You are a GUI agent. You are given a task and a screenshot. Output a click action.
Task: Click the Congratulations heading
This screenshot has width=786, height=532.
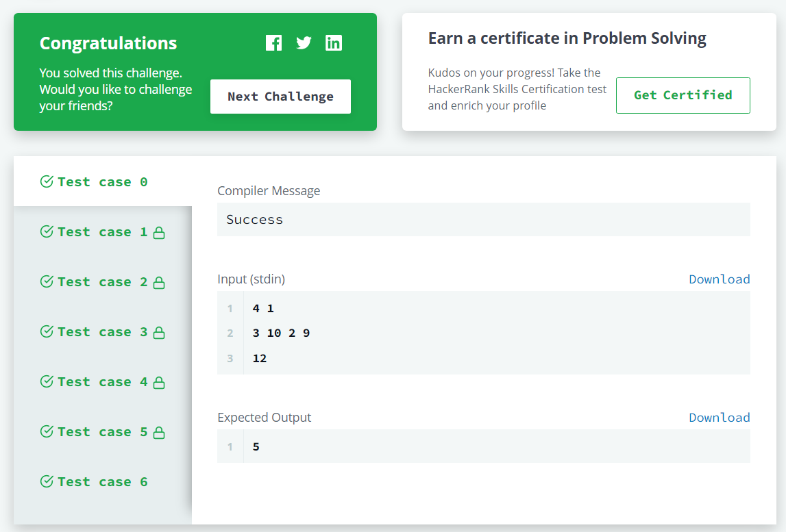click(x=108, y=43)
